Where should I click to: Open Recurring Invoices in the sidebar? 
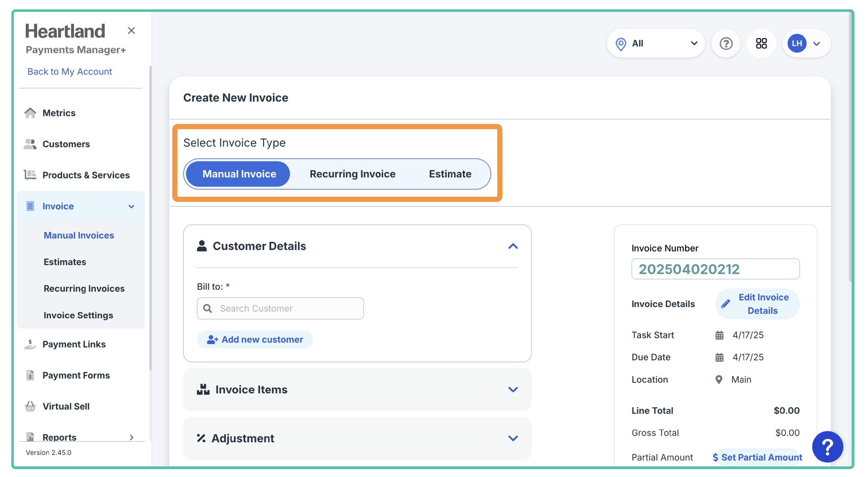tap(84, 288)
